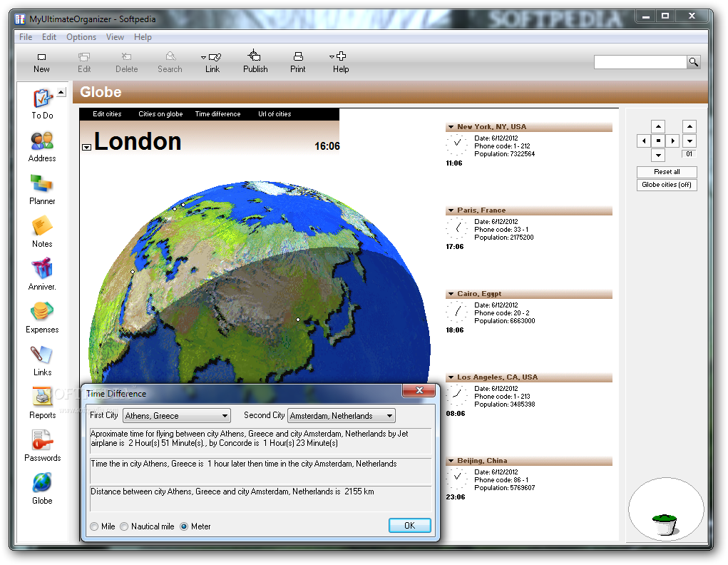728x565 pixels.
Task: Click the 1 hour later text line
Action: (244, 464)
